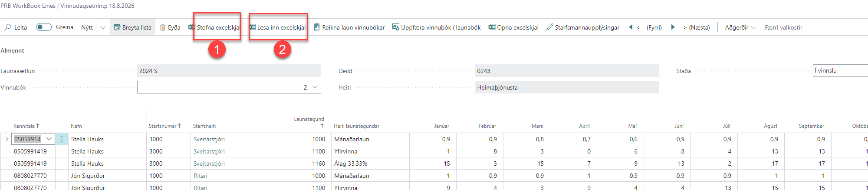Click Lesa inn excelskjal icon
Viewport: 868px width, 190px height.
[252, 27]
